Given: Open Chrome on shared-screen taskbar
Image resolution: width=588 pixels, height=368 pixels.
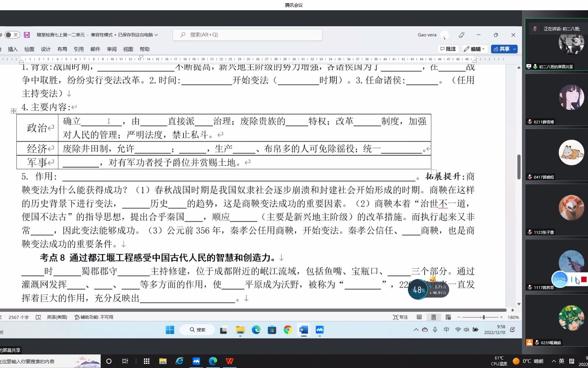Looking at the screenshot, I should click(x=288, y=330).
